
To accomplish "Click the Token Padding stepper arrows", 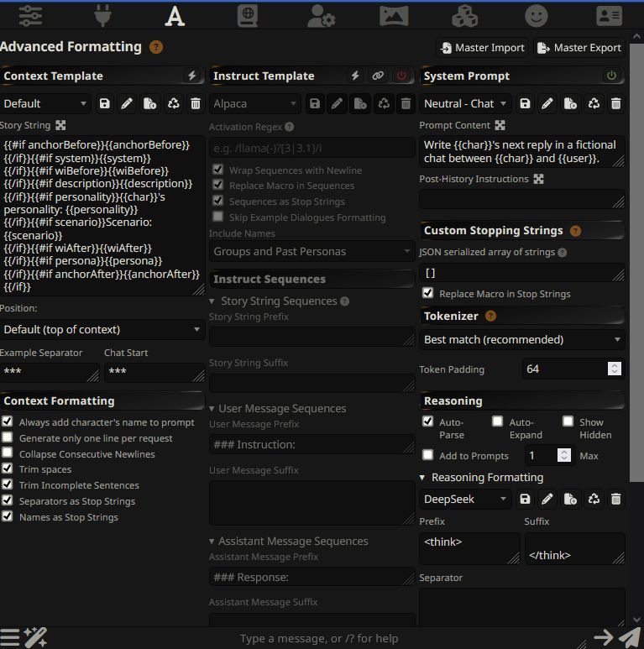I will pos(615,369).
